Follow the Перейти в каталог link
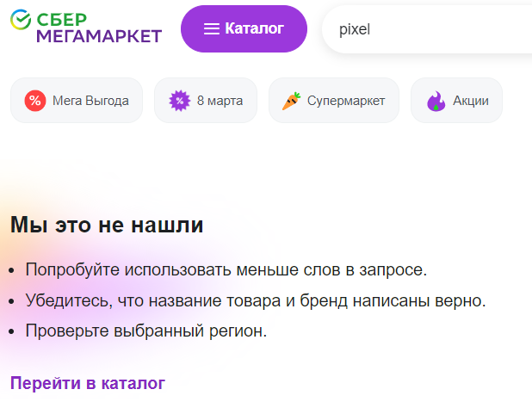The image size is (532, 408). (88, 383)
